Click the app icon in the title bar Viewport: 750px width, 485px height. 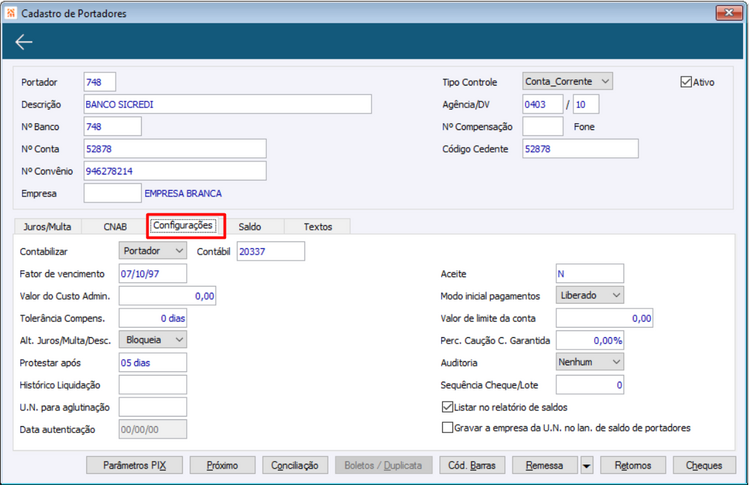pos(11,13)
